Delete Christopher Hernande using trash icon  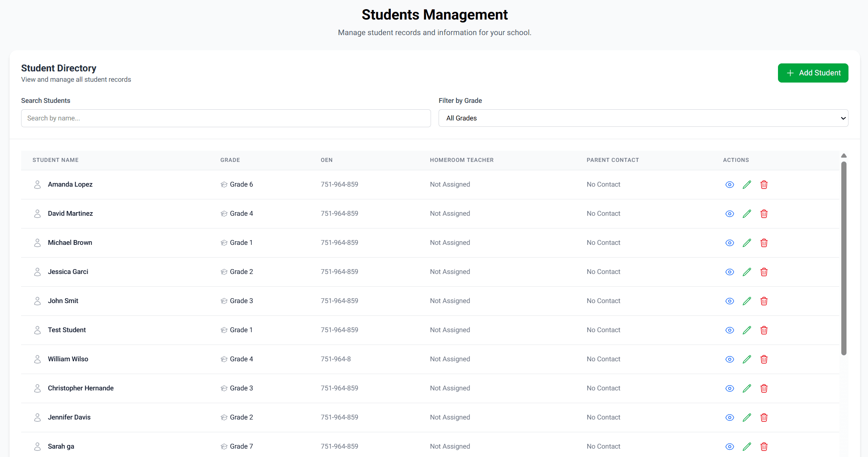coord(764,388)
